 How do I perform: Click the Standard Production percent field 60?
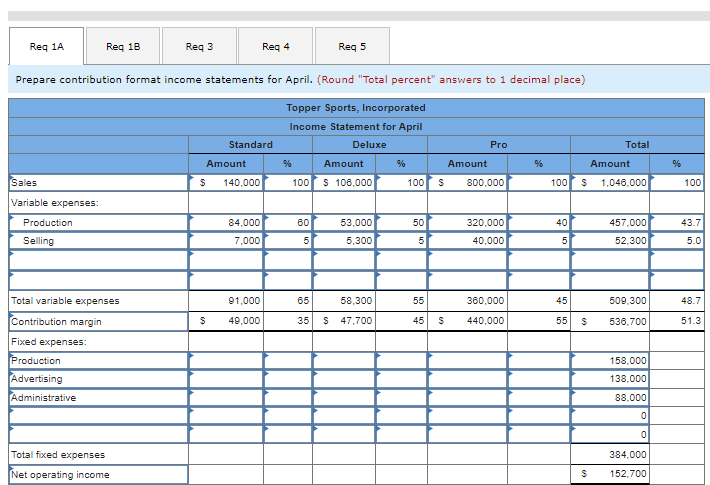coord(288,222)
